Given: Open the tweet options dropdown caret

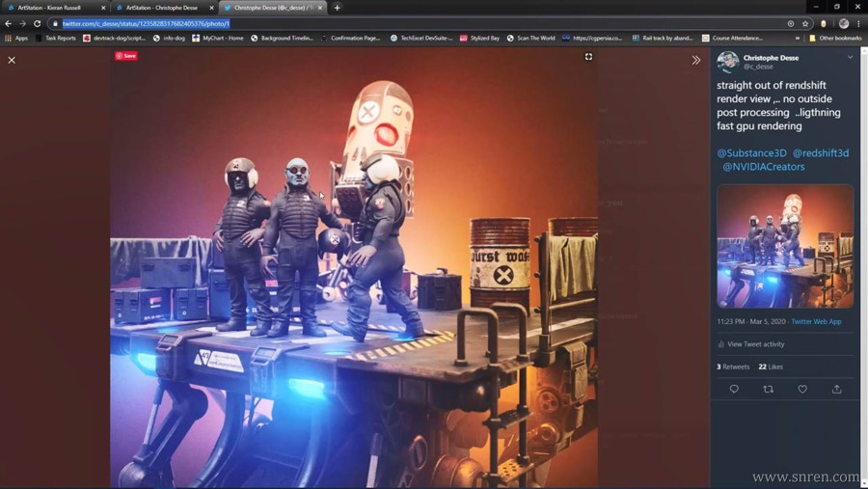Looking at the screenshot, I should (x=850, y=58).
